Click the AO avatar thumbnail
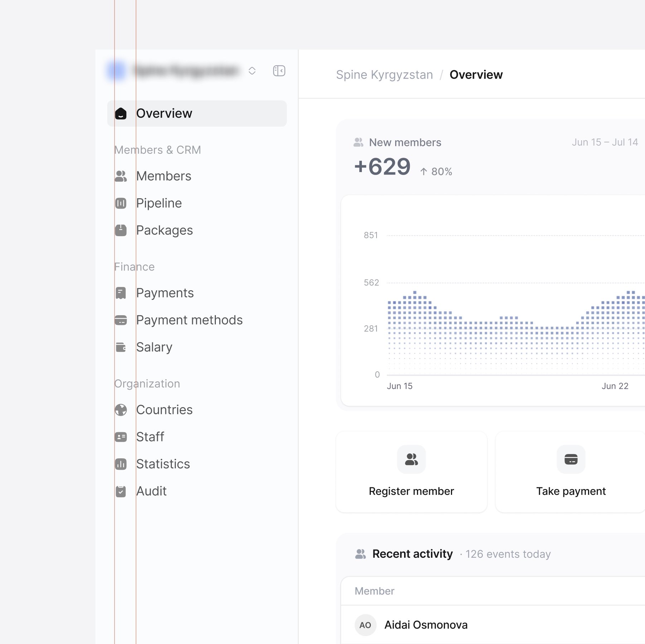The image size is (645, 644). [365, 625]
